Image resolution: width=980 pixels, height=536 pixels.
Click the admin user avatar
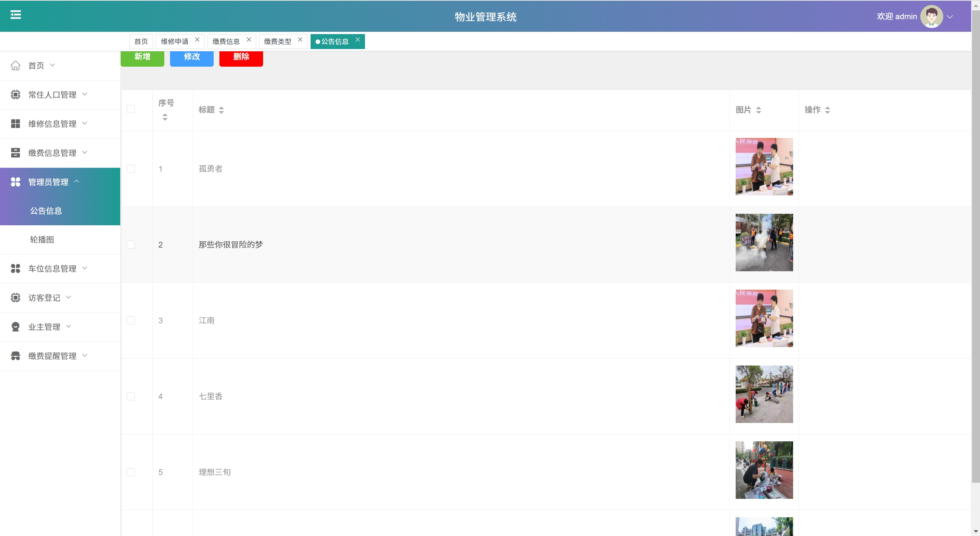pos(931,16)
